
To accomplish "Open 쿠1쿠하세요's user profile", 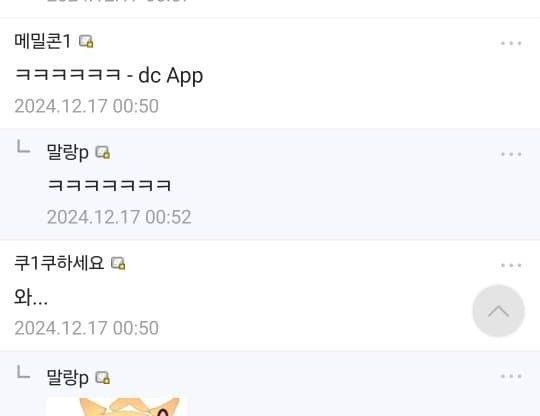I will (x=59, y=263).
